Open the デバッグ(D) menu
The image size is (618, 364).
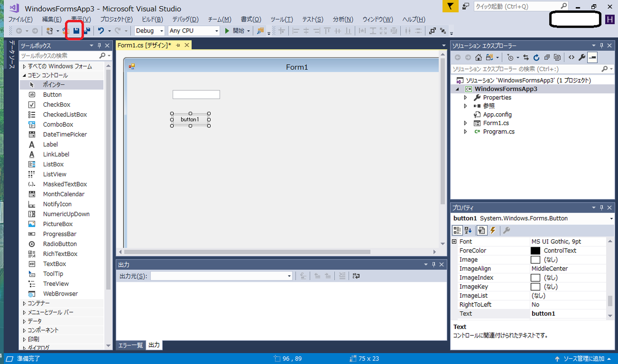pos(185,20)
